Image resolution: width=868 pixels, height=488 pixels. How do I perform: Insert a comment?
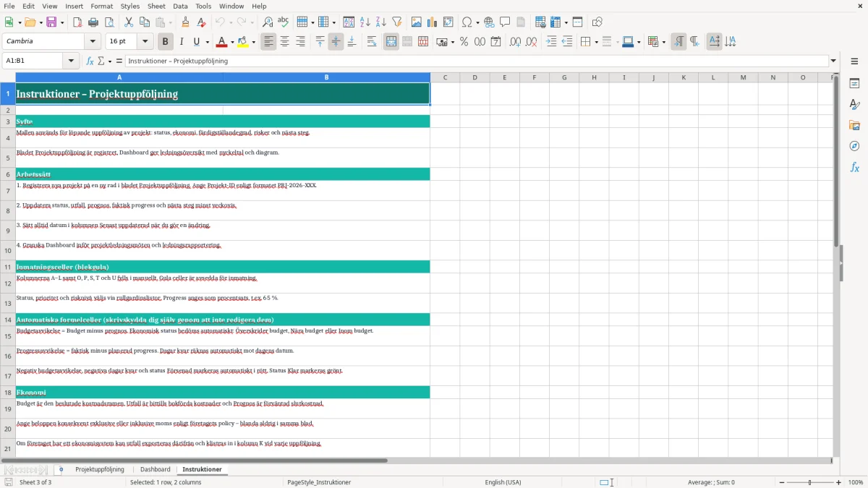505,22
